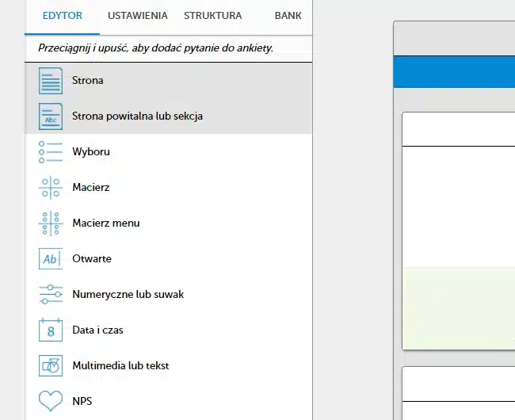515x420 pixels.
Task: Choose the Multimedia lub tekst shapes icon
Action: (x=51, y=365)
